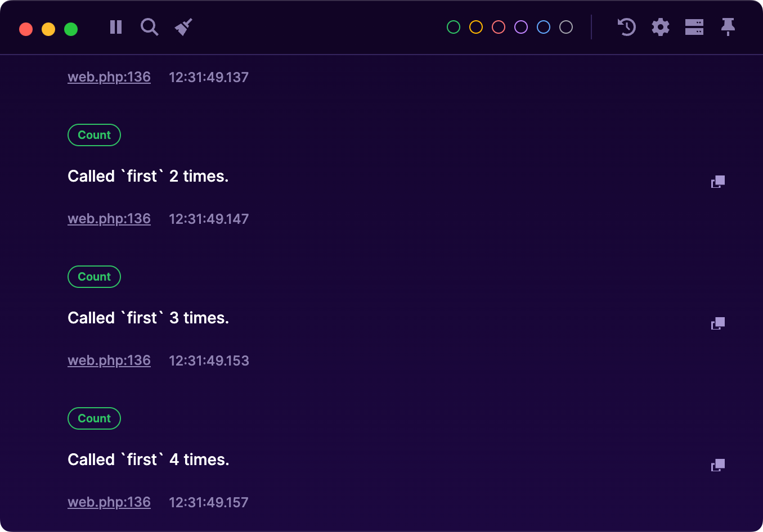763x532 pixels.
Task: Activate the blue color filter
Action: [543, 26]
